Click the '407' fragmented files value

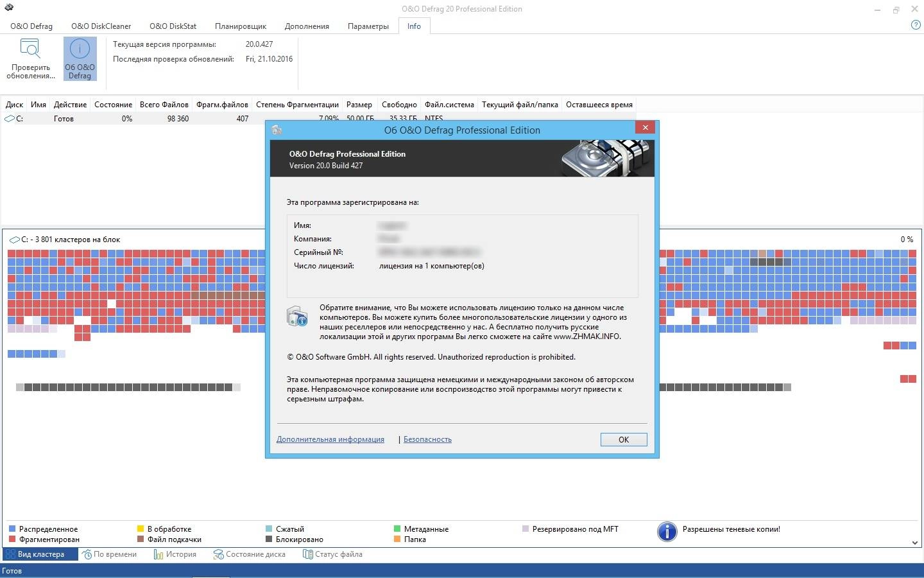pyautogui.click(x=243, y=119)
